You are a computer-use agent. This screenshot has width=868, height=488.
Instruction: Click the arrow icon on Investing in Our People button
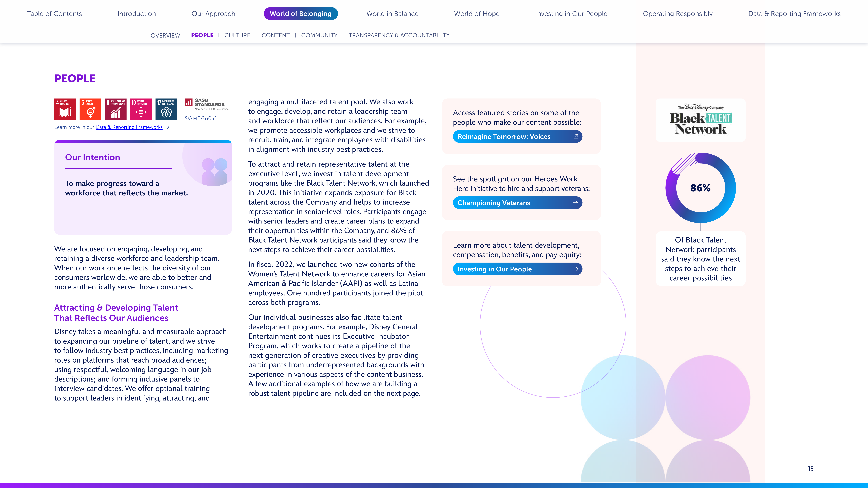tap(575, 269)
